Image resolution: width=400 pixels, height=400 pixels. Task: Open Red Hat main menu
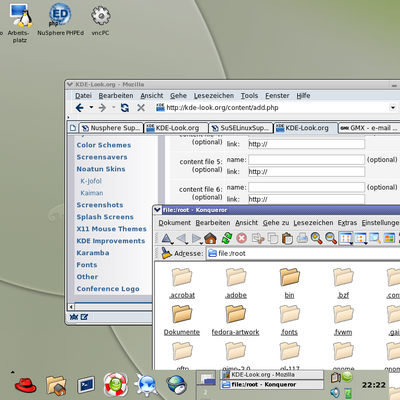(25, 385)
